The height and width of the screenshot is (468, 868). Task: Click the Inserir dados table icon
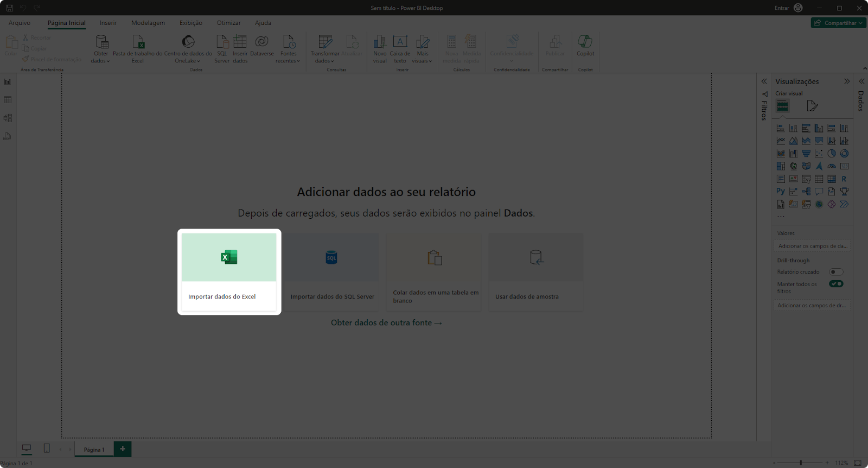pyautogui.click(x=240, y=42)
